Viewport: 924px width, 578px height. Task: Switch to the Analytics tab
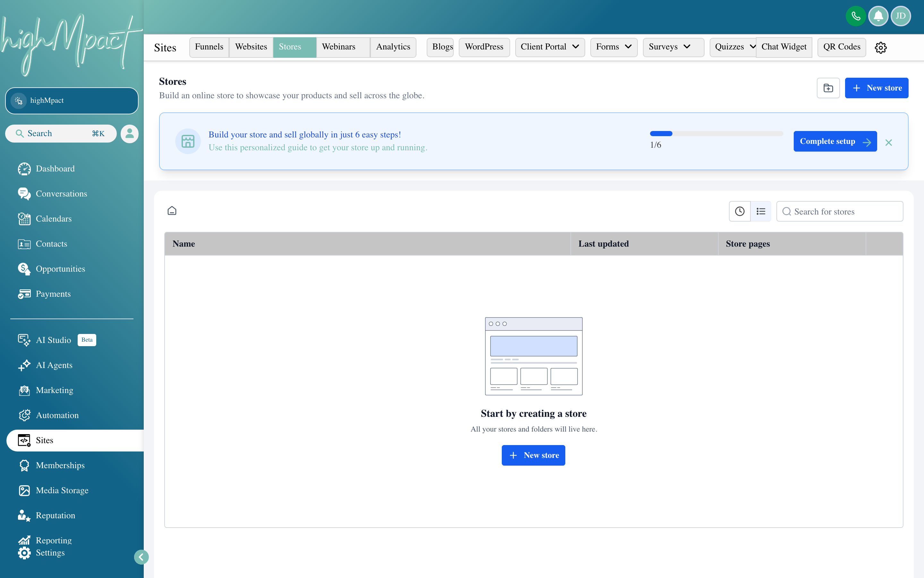tap(393, 47)
